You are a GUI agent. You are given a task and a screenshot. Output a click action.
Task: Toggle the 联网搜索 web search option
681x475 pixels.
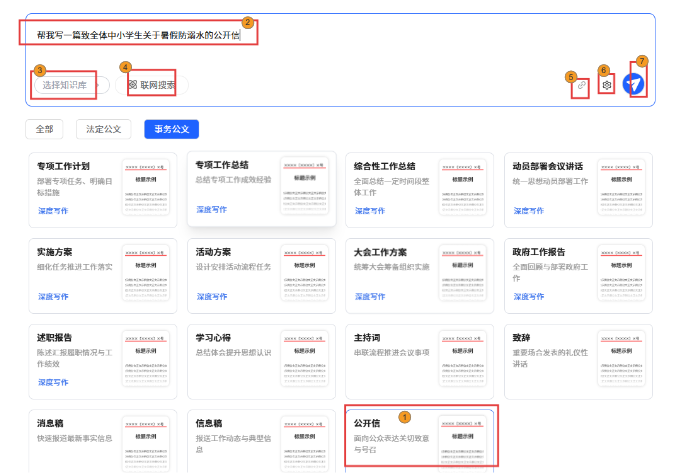151,85
